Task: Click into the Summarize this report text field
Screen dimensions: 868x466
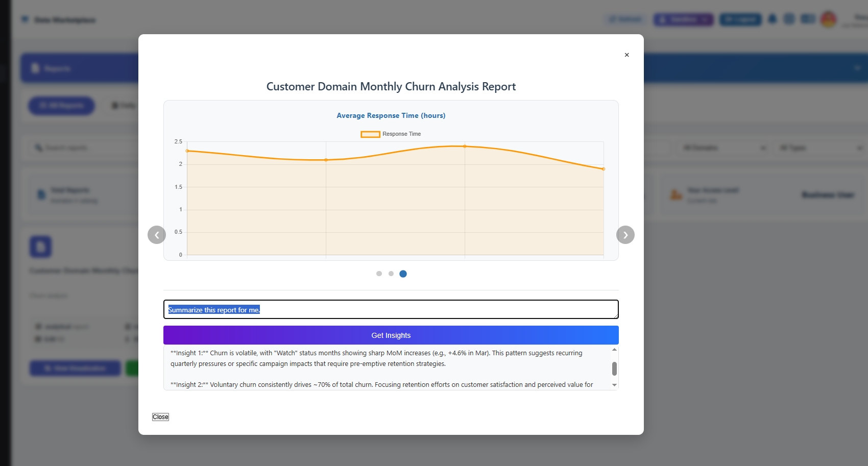Action: tap(391, 309)
